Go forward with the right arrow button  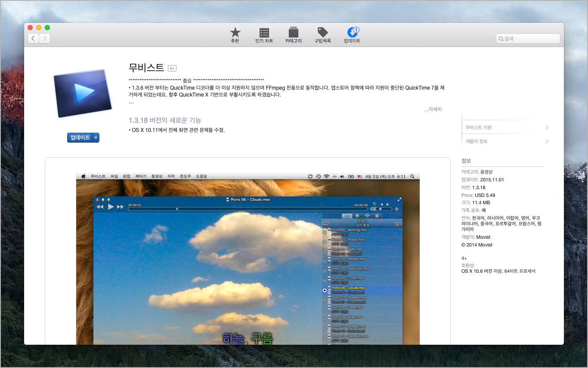44,38
